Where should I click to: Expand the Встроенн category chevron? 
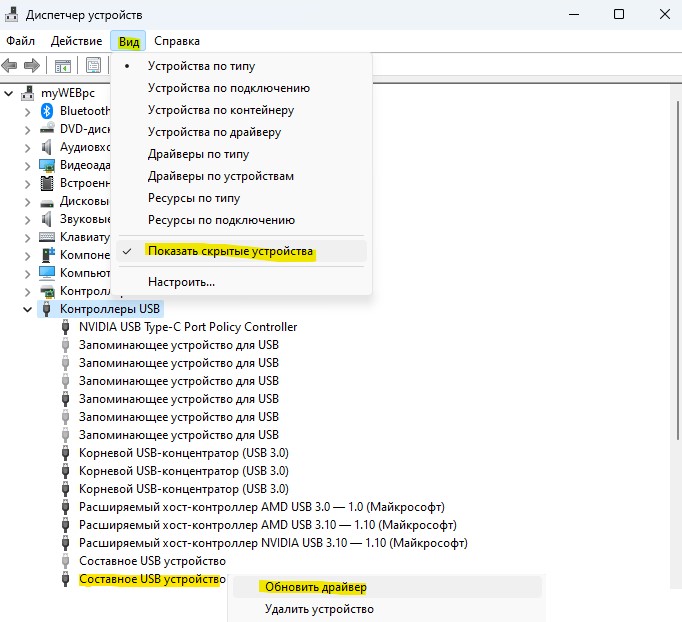27,184
